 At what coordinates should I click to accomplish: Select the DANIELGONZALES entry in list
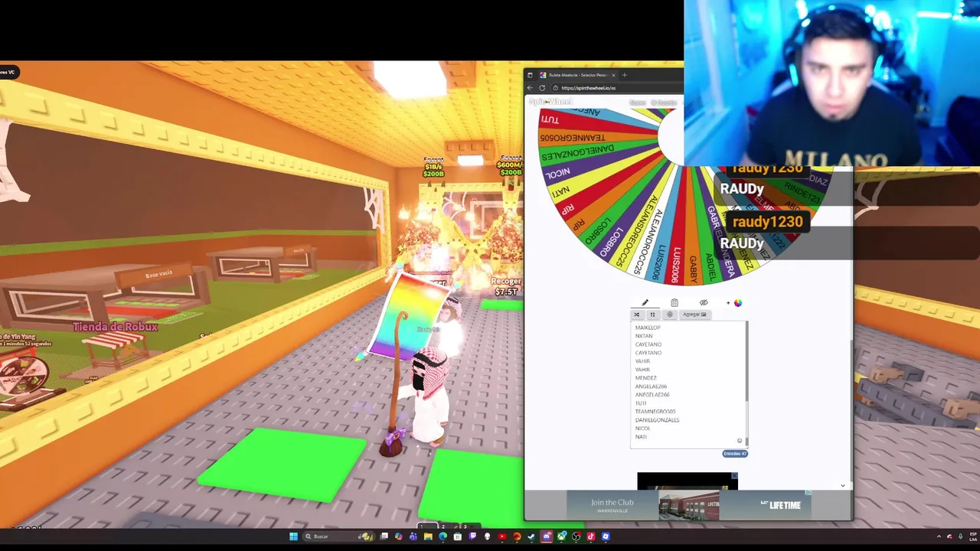(657, 420)
